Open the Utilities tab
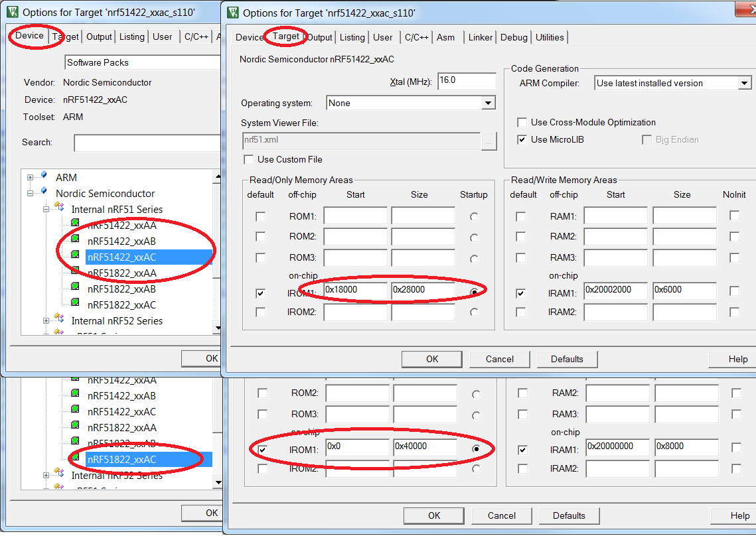756x536 pixels. (x=550, y=37)
